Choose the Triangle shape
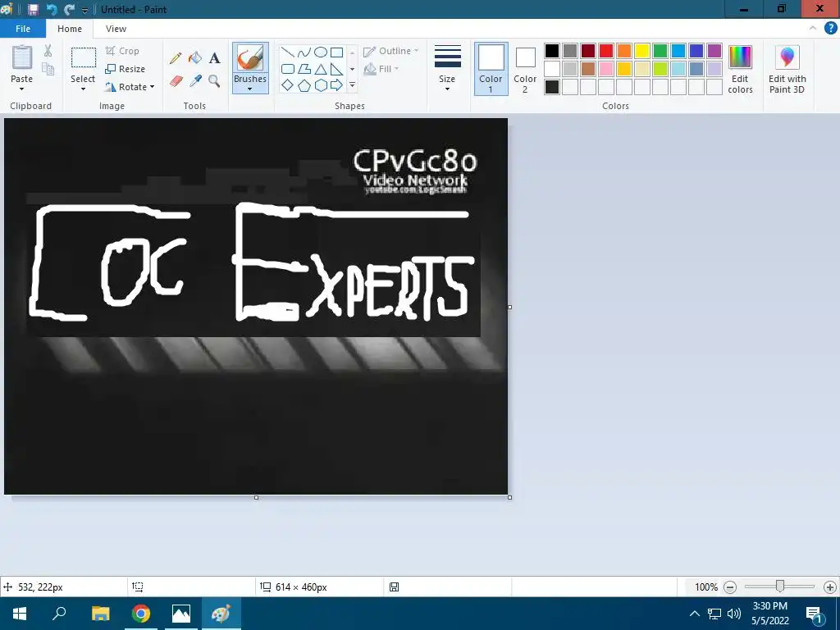 click(321, 69)
